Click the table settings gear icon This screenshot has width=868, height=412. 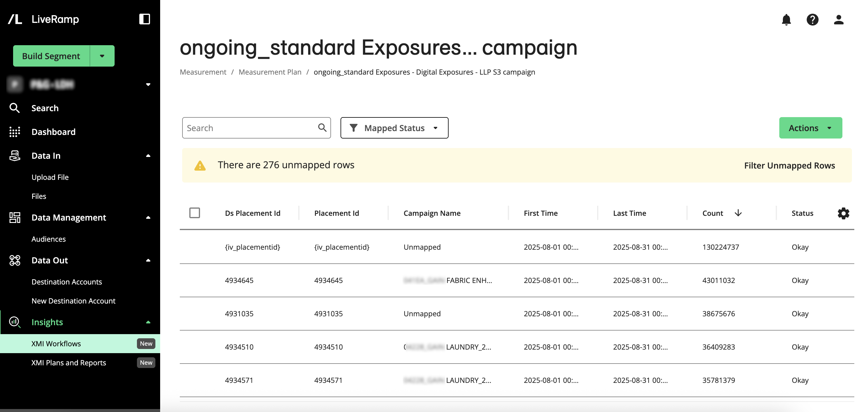pos(843,213)
